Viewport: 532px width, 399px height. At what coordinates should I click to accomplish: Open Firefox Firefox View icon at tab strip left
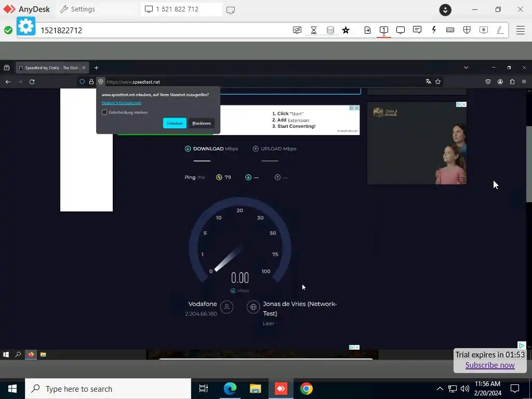coord(6,68)
